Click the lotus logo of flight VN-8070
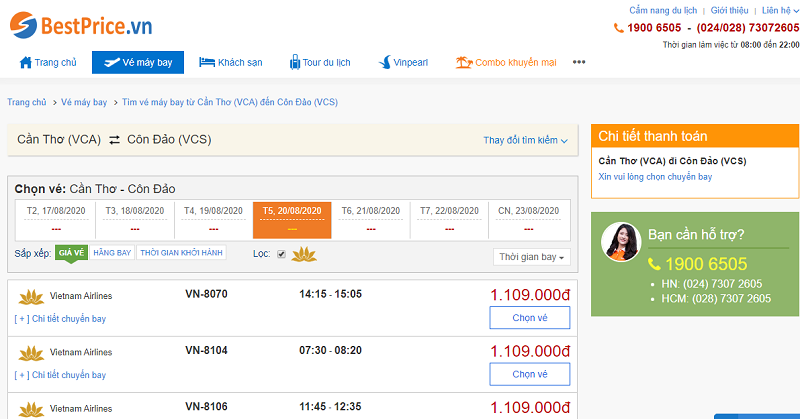 [31, 297]
